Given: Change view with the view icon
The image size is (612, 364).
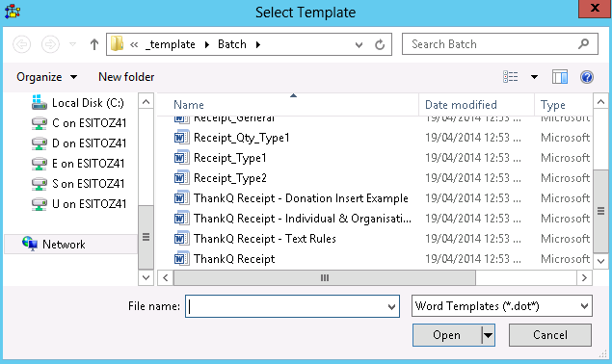Looking at the screenshot, I should coord(511,77).
